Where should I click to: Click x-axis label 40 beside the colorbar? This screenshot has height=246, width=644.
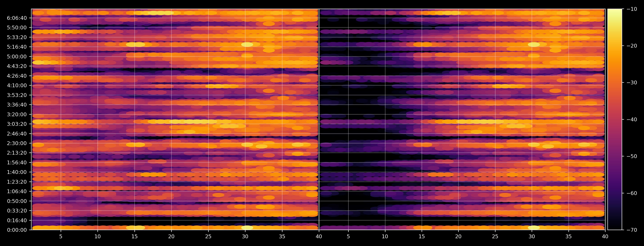605,236
